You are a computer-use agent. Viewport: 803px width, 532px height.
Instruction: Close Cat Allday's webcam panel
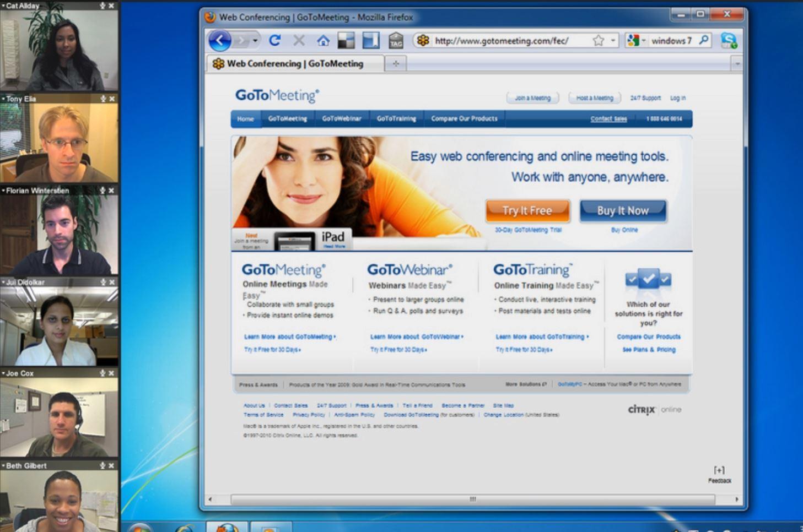(x=112, y=6)
